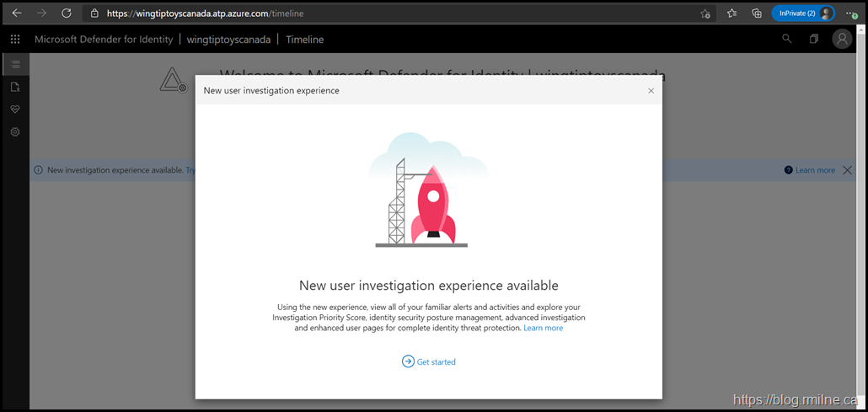Click Learn more link inside the dialog
The height and width of the screenshot is (412, 868).
(543, 328)
